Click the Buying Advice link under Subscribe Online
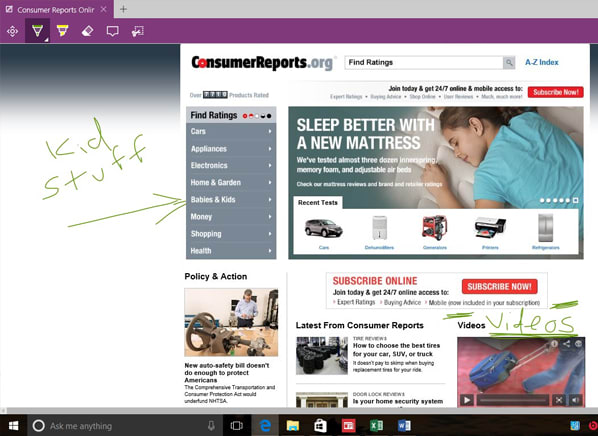The width and height of the screenshot is (598, 436). 402,302
